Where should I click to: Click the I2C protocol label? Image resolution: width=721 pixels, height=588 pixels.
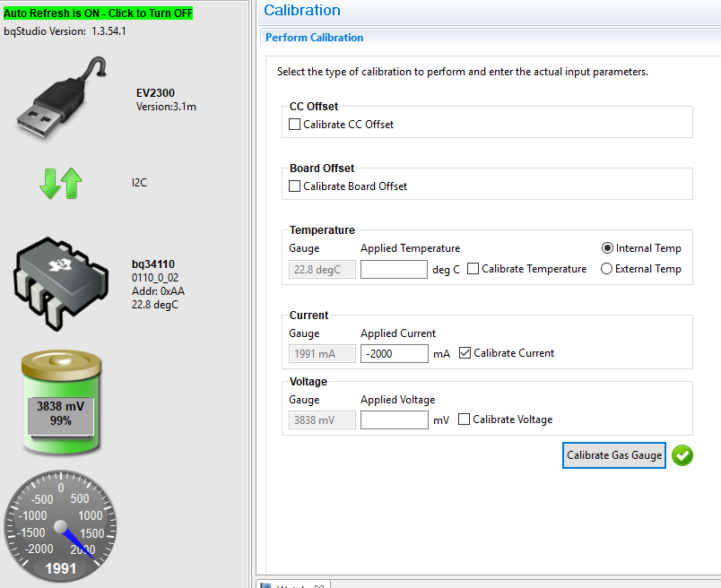(x=139, y=183)
